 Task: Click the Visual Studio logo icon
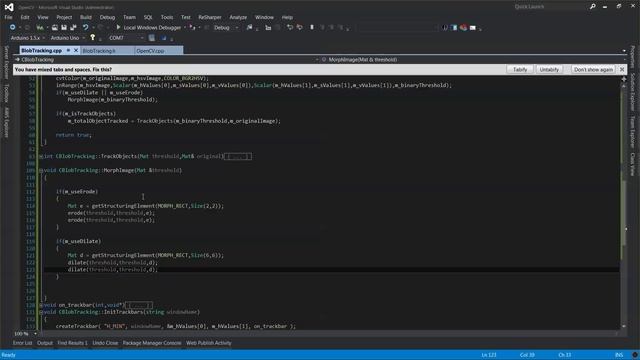(9, 7)
